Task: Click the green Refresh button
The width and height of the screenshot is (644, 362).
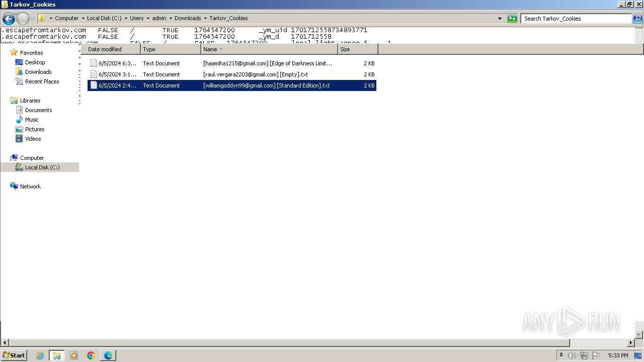Action: coord(512,19)
